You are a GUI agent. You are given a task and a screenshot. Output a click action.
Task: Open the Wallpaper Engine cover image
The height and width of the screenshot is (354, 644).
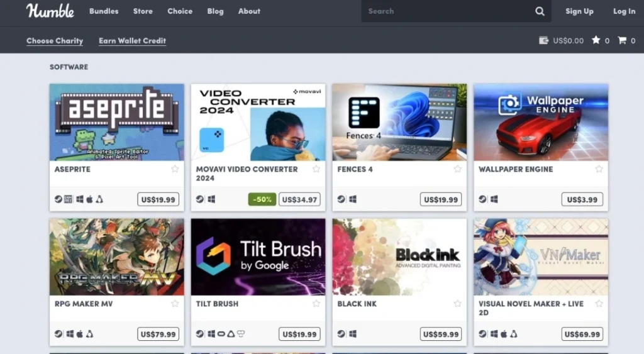tap(541, 122)
